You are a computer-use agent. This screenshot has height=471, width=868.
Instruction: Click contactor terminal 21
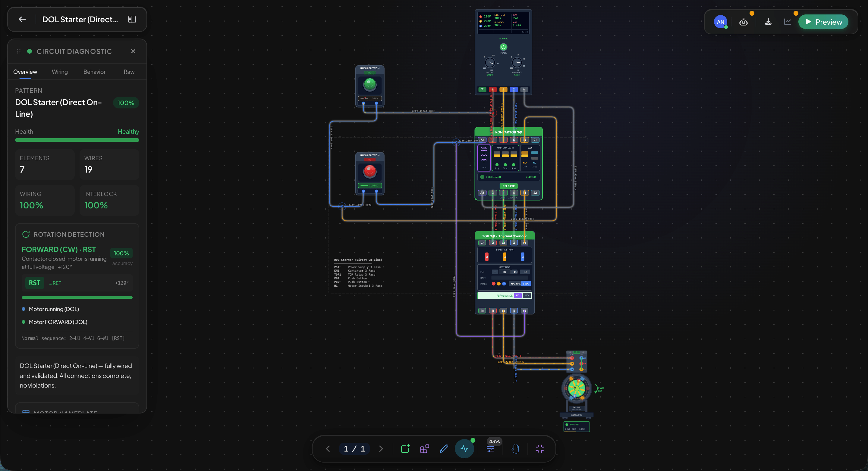[x=535, y=140]
